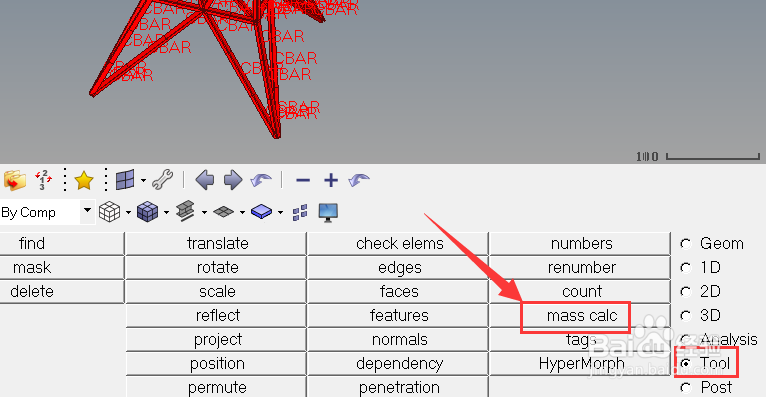Select the Post page radio button
This screenshot has height=397, width=766.
pyautogui.click(x=686, y=388)
